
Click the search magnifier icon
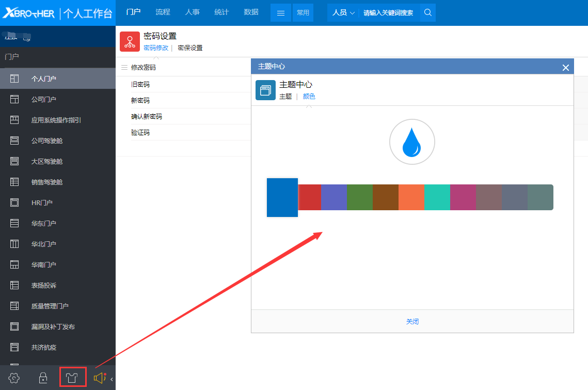click(x=428, y=12)
